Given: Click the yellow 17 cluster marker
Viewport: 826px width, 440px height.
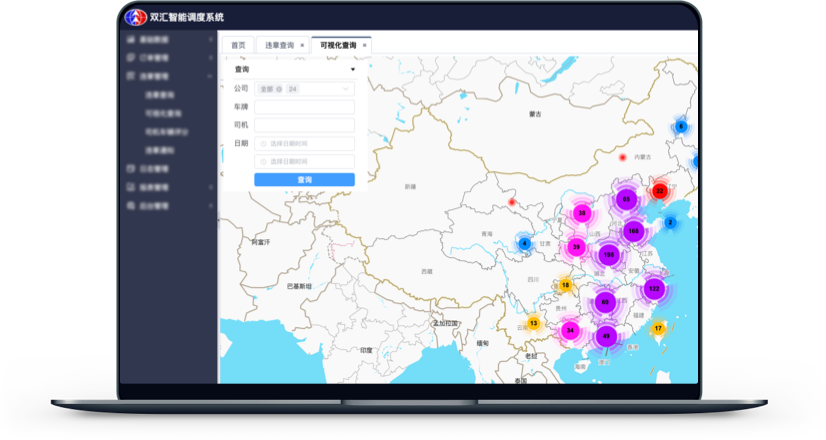Looking at the screenshot, I should (x=658, y=328).
